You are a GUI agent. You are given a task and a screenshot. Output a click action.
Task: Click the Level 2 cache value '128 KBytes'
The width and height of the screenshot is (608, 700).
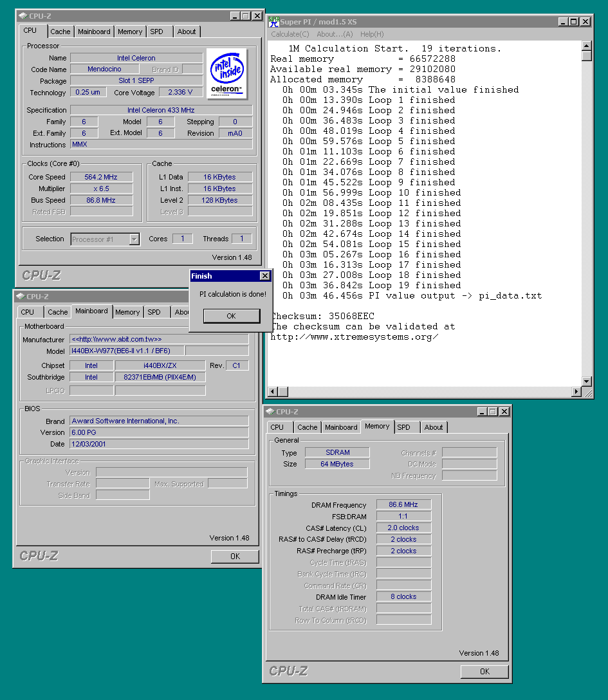pos(219,201)
